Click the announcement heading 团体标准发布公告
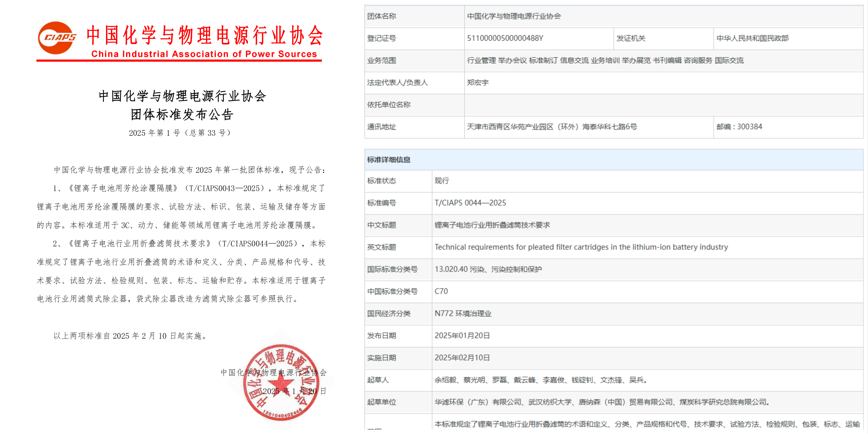 (x=182, y=115)
